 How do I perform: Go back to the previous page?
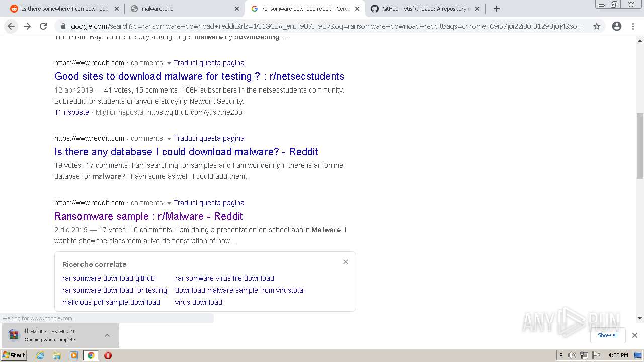tap(11, 26)
